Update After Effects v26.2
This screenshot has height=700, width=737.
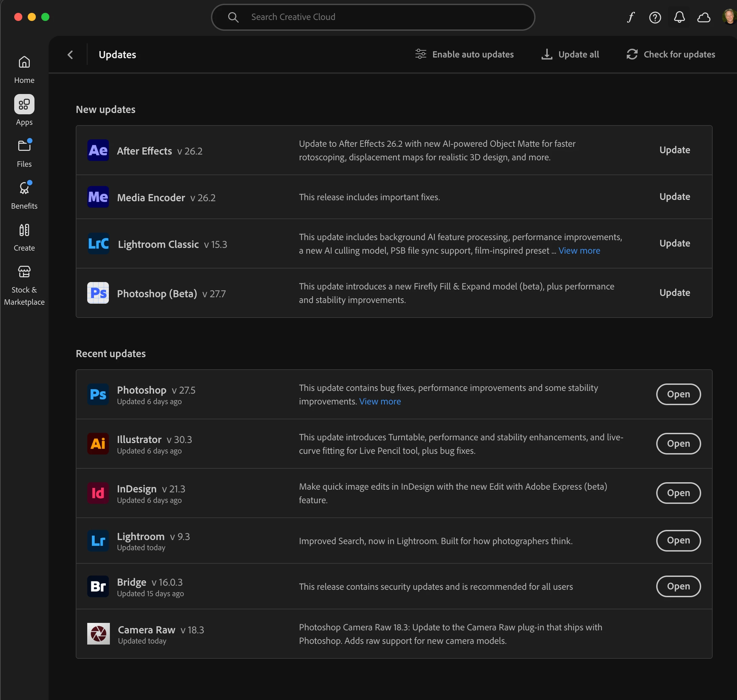click(674, 150)
